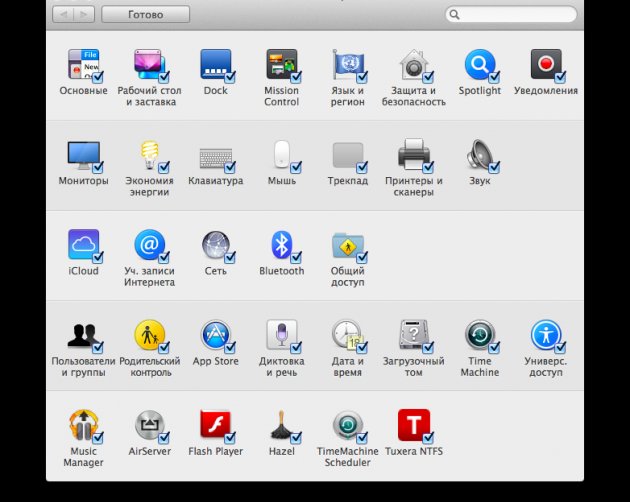The image size is (630, 502).
Task: Open the Основные preferences icon
Action: tap(83, 64)
